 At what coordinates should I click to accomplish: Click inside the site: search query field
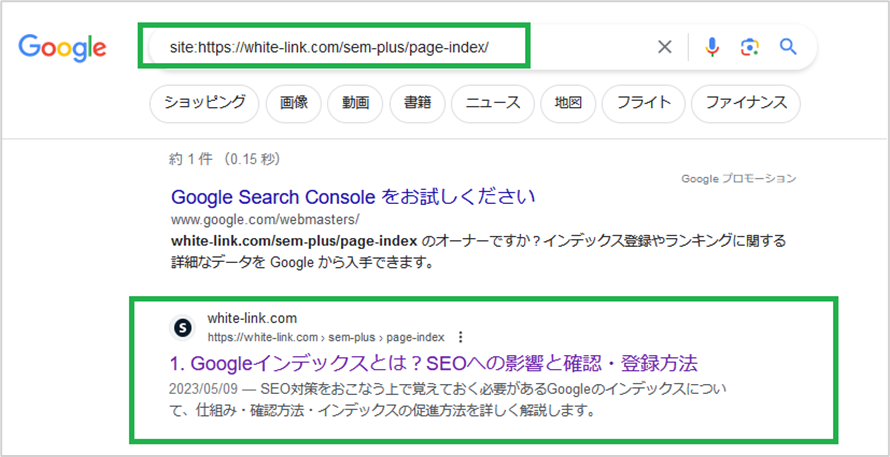397,47
